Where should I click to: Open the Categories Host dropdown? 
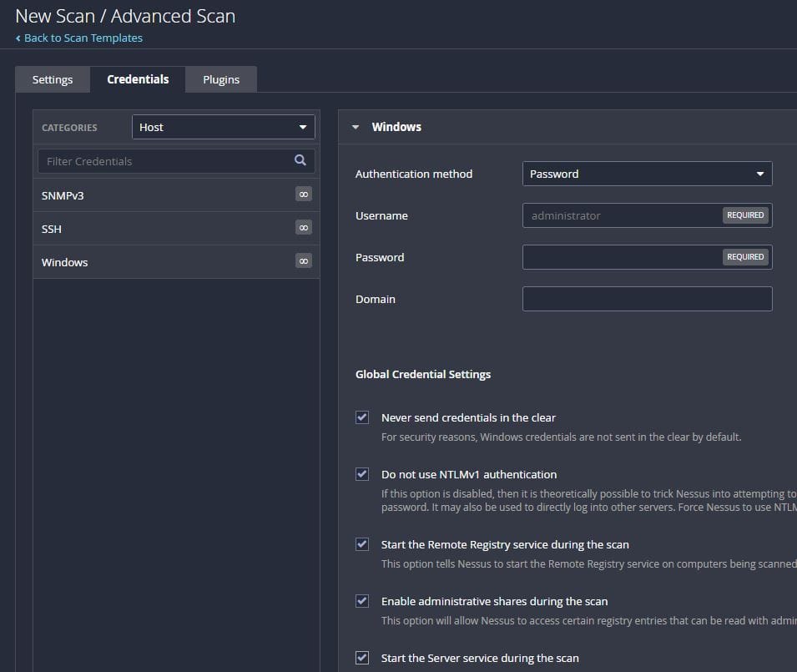[x=223, y=127]
